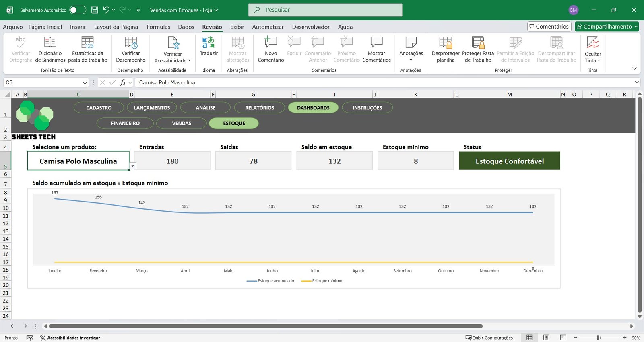Toggle the Salvamento Automático switch
Screen dimensions: 644x342
coord(78,10)
